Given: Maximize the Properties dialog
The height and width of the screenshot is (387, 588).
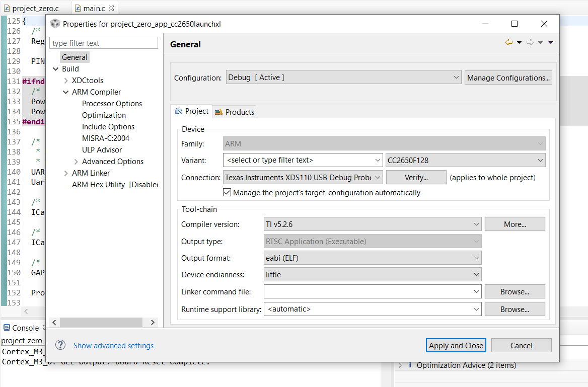Looking at the screenshot, I should pyautogui.click(x=514, y=24).
